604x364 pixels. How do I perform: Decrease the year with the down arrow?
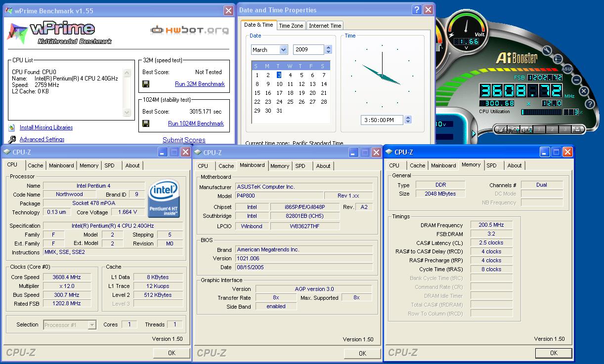coord(329,52)
